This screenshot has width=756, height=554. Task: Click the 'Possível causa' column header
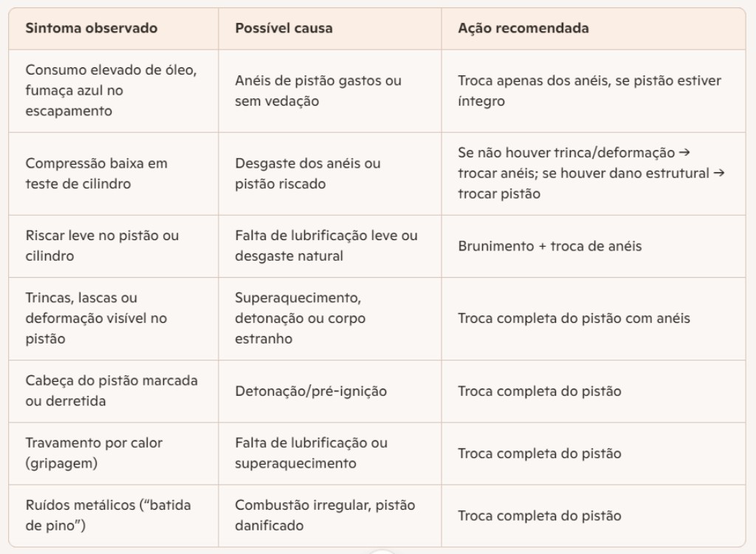283,28
